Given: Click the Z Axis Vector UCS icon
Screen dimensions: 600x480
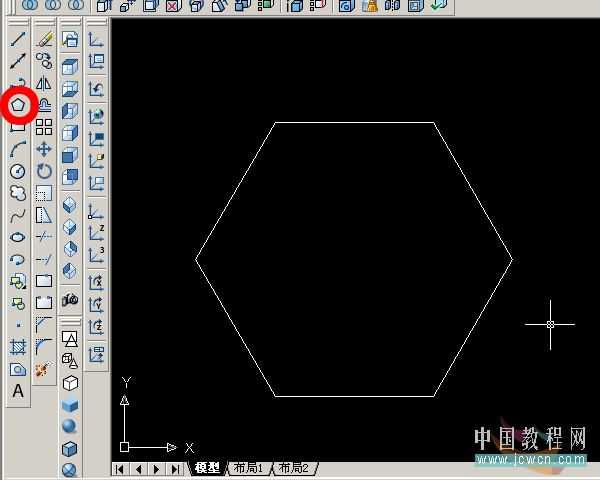Looking at the screenshot, I should (96, 233).
